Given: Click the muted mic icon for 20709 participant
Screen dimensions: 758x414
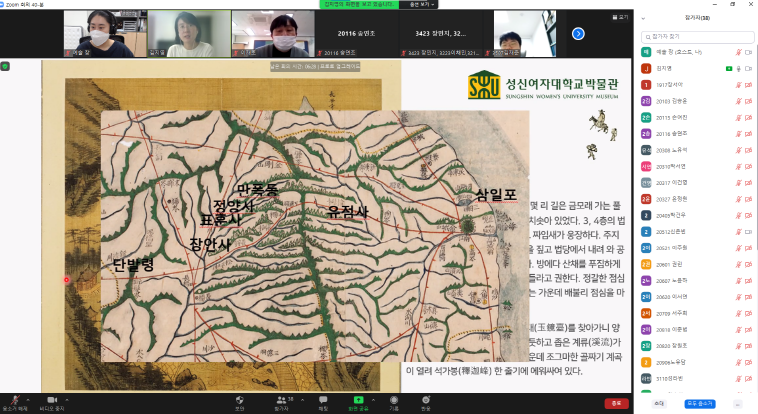Looking at the screenshot, I should [739, 313].
